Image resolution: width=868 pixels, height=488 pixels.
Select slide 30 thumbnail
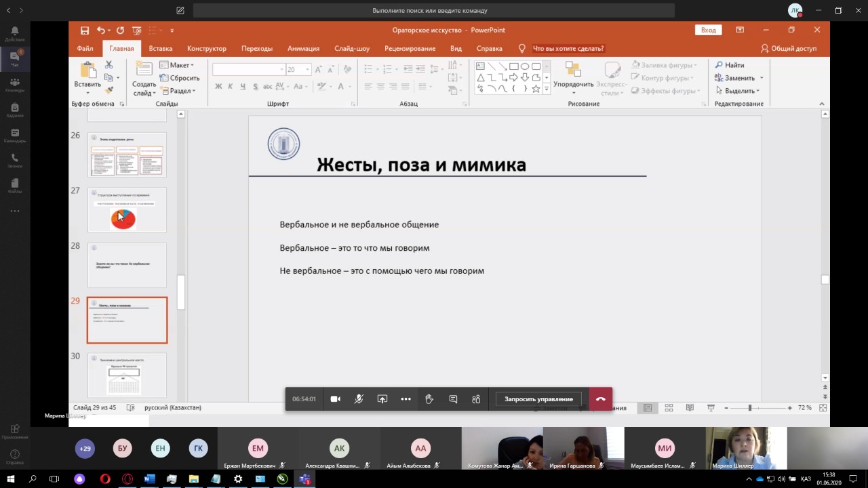point(127,375)
